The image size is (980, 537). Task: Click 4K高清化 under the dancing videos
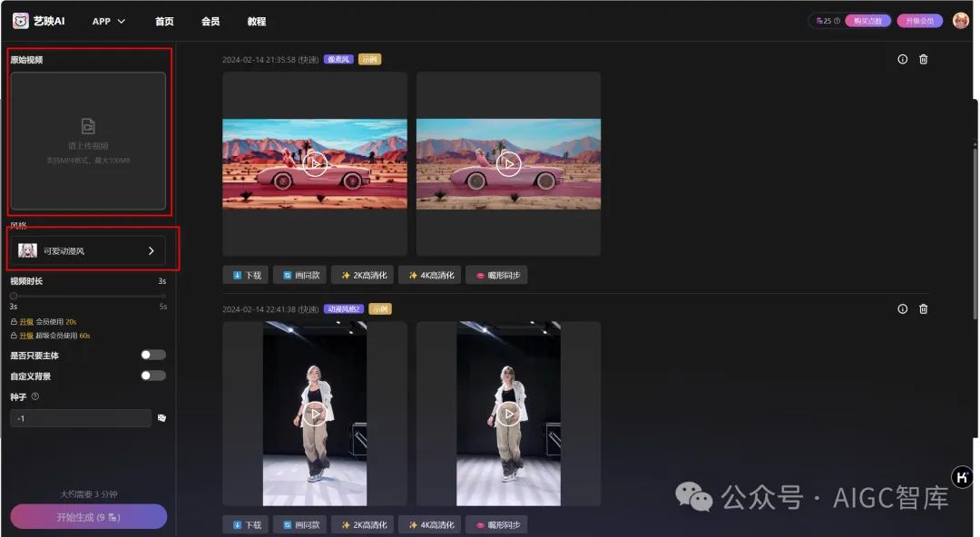coord(429,524)
